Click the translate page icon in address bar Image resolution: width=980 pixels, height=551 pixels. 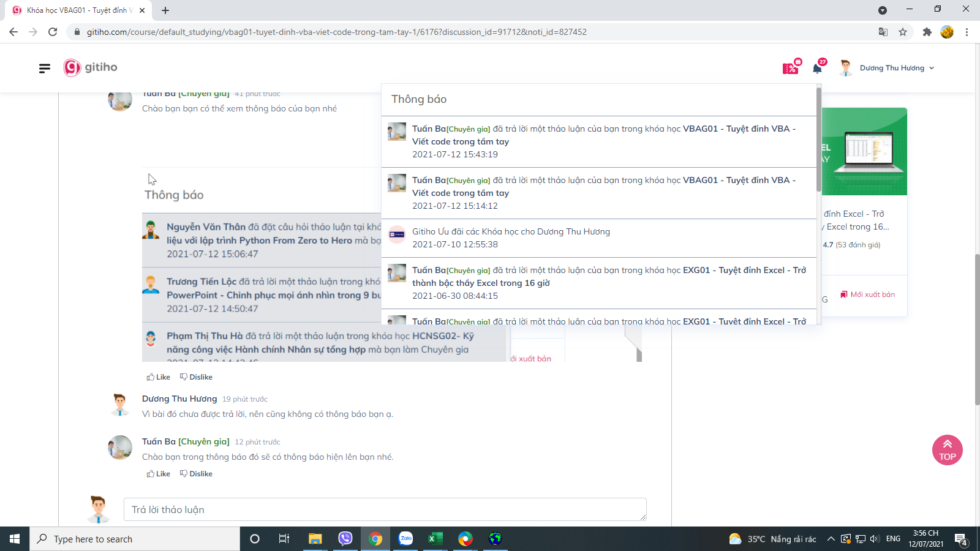(883, 32)
